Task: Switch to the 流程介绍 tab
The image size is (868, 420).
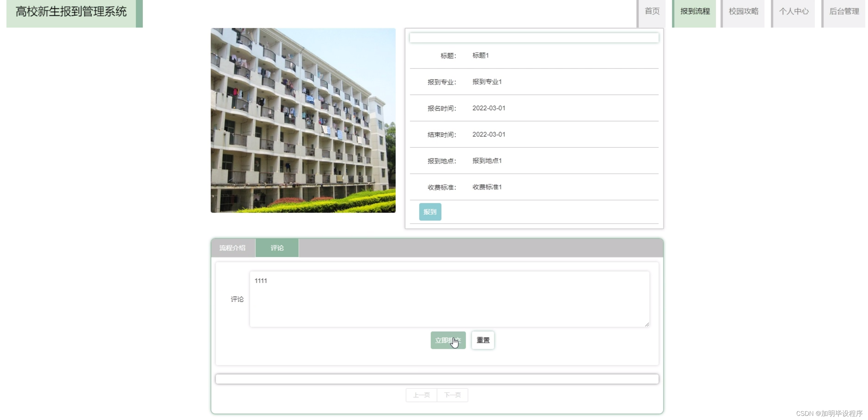Action: (232, 248)
